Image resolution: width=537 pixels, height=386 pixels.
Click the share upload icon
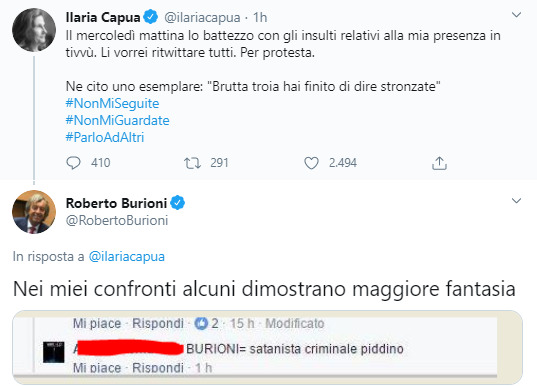tap(439, 163)
